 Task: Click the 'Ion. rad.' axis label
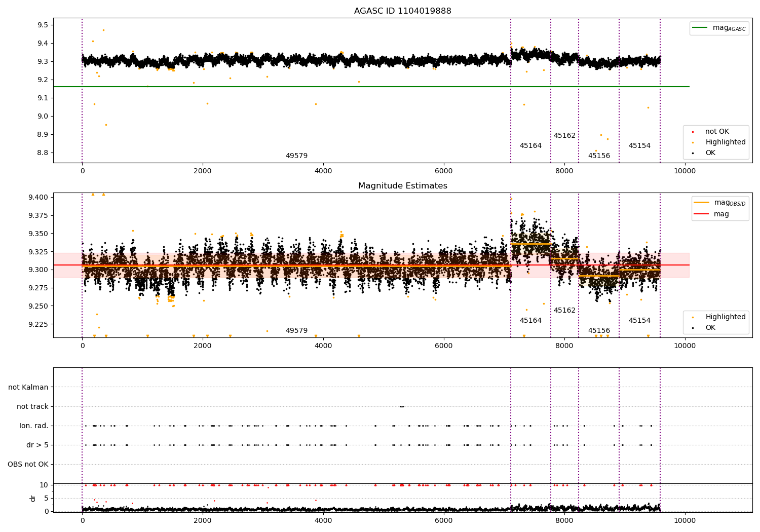tap(34, 426)
